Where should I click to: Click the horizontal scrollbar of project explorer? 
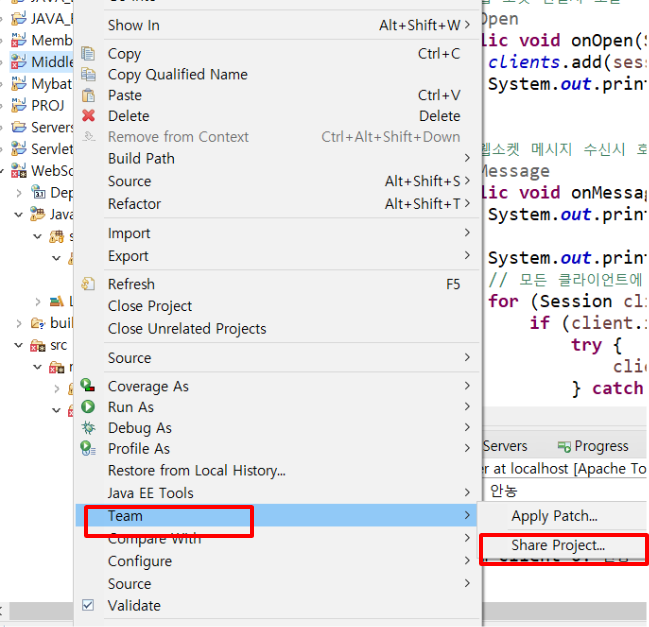(x=41, y=610)
